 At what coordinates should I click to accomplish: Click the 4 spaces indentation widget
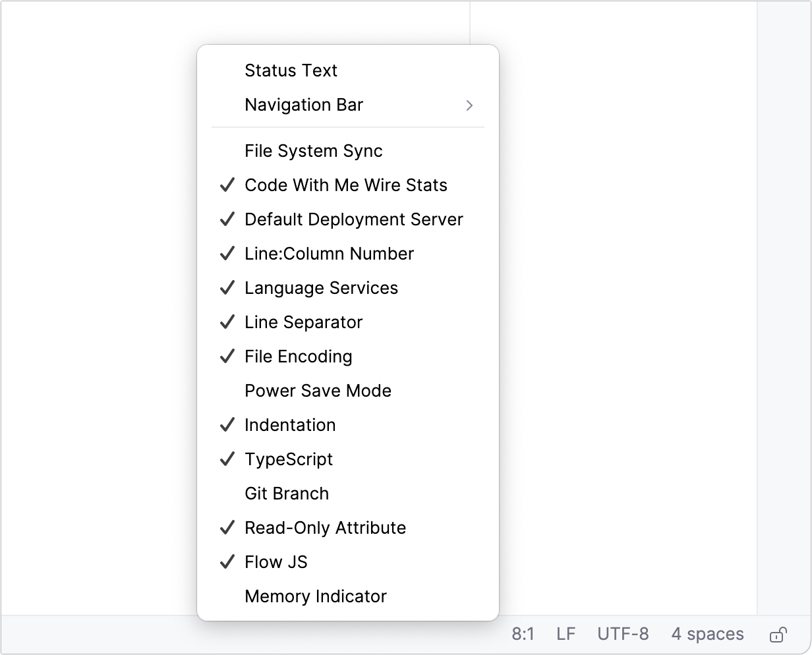(x=707, y=633)
